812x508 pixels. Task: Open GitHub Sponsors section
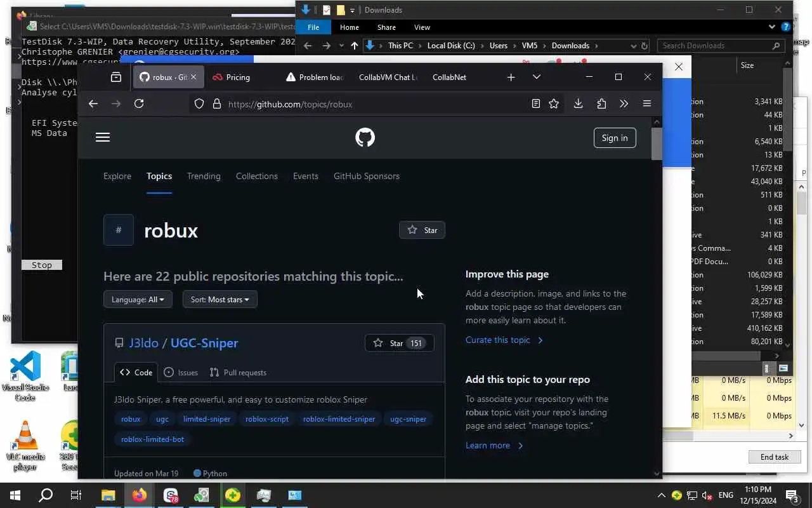367,176
